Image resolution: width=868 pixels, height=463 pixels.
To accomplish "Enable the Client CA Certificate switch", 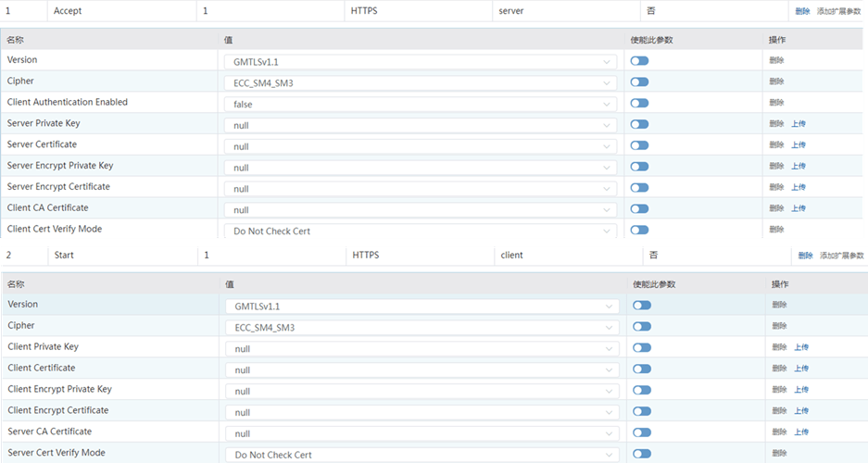I will pos(639,209).
